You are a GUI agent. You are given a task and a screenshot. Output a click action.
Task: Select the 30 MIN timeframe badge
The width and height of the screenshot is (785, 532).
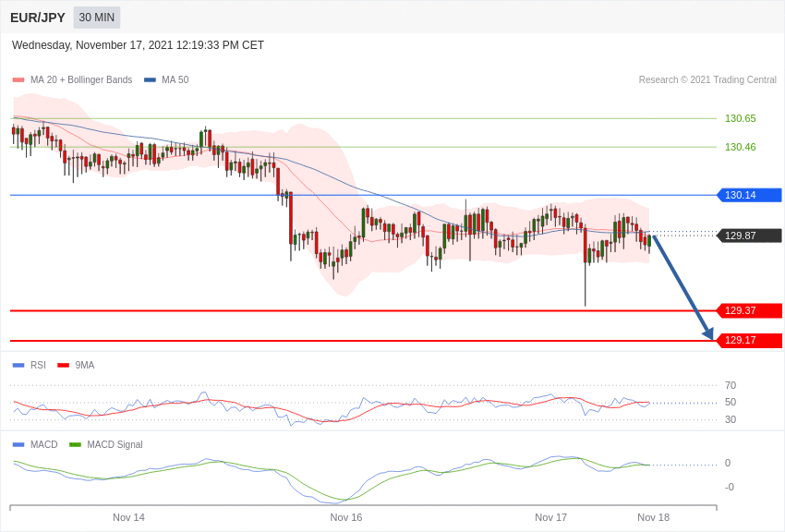click(x=97, y=18)
